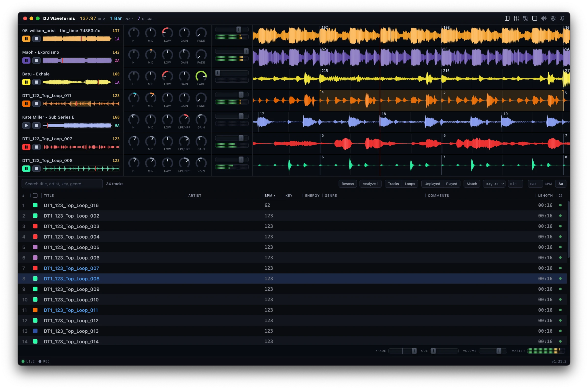Click the red color swatch of DT1_123_Top_Loop_003

coord(35,226)
